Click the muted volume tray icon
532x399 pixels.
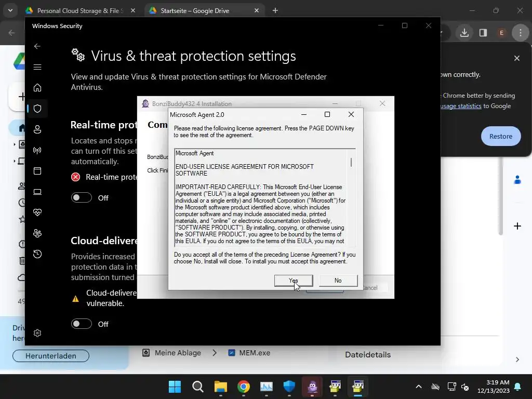coord(465,387)
